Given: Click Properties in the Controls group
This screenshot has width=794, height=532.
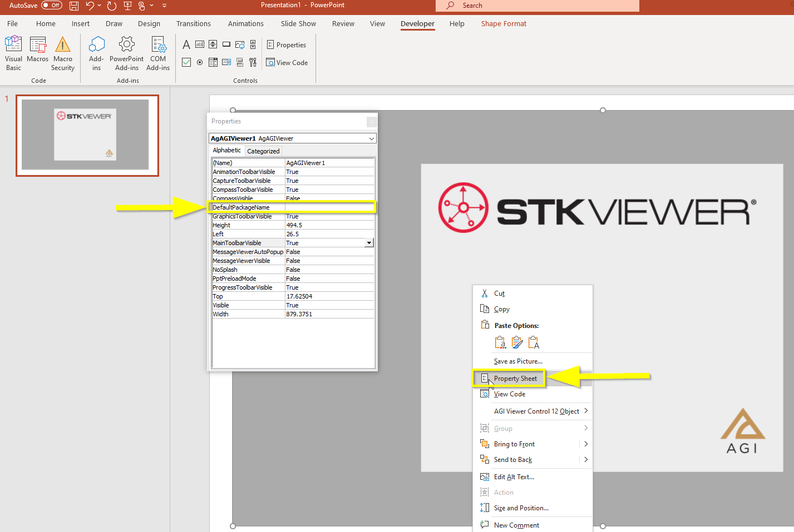Looking at the screenshot, I should (x=287, y=45).
